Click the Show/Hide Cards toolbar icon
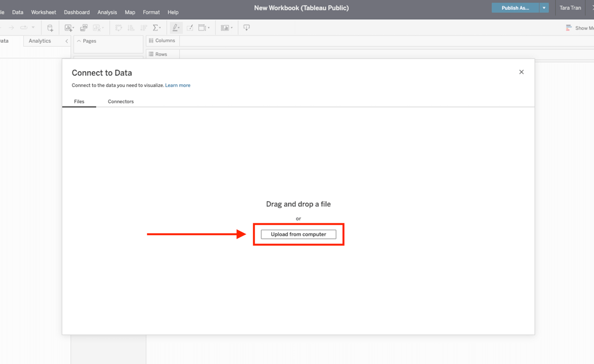The image size is (594, 364). 225,28
